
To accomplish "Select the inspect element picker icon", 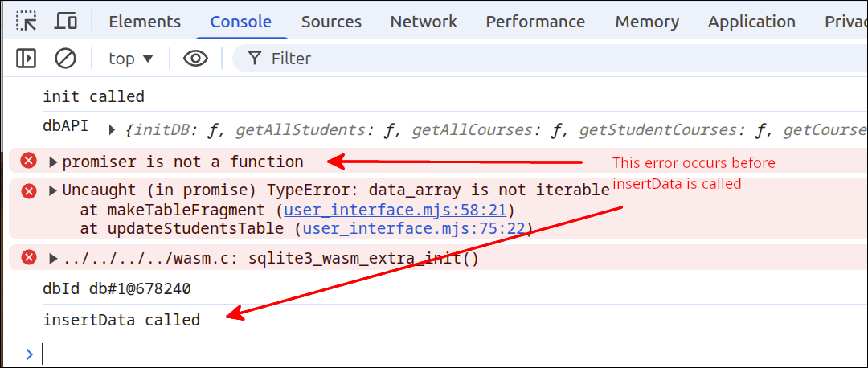I will 27,22.
